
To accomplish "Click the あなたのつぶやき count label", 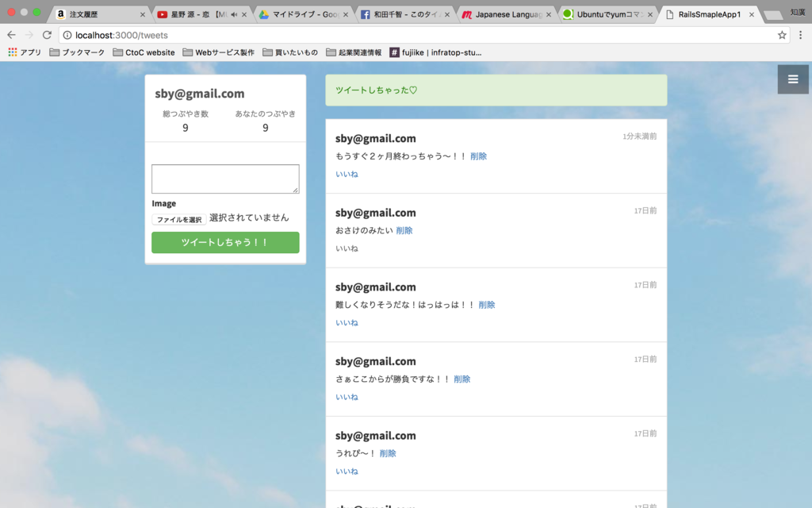I will (265, 114).
